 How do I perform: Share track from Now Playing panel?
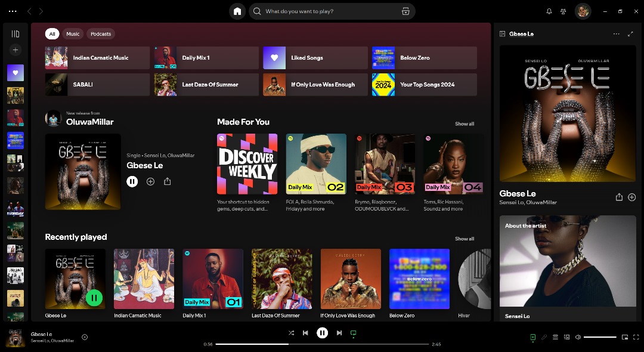click(x=619, y=197)
